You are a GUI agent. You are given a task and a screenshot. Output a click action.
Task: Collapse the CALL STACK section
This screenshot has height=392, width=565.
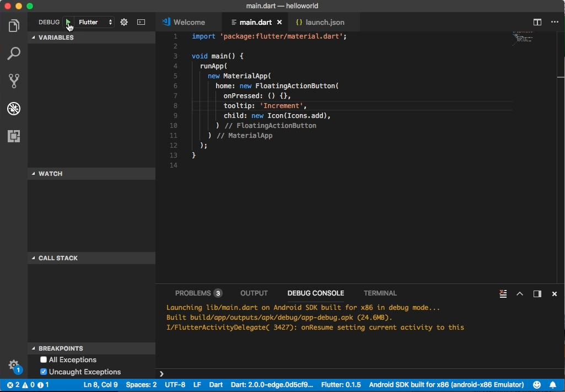point(92,258)
